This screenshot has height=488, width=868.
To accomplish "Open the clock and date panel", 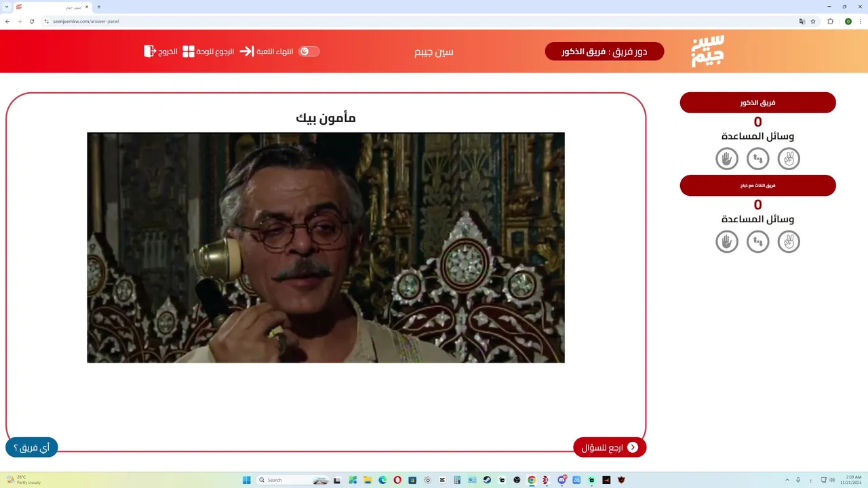I will click(x=850, y=480).
